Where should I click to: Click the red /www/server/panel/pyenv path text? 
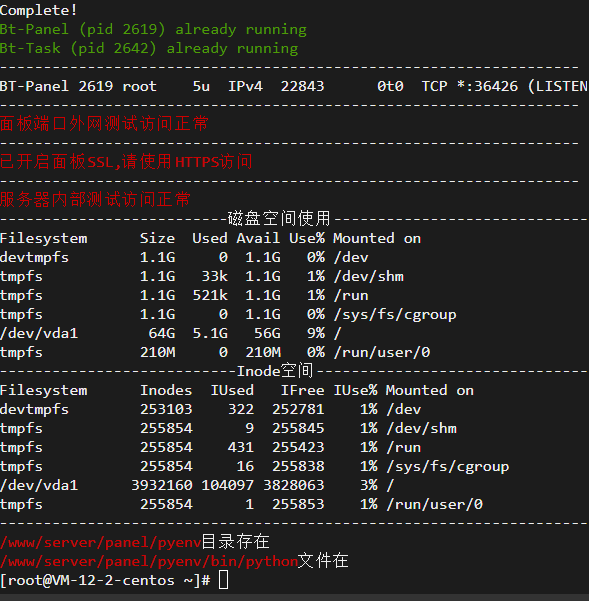[x=100, y=542]
